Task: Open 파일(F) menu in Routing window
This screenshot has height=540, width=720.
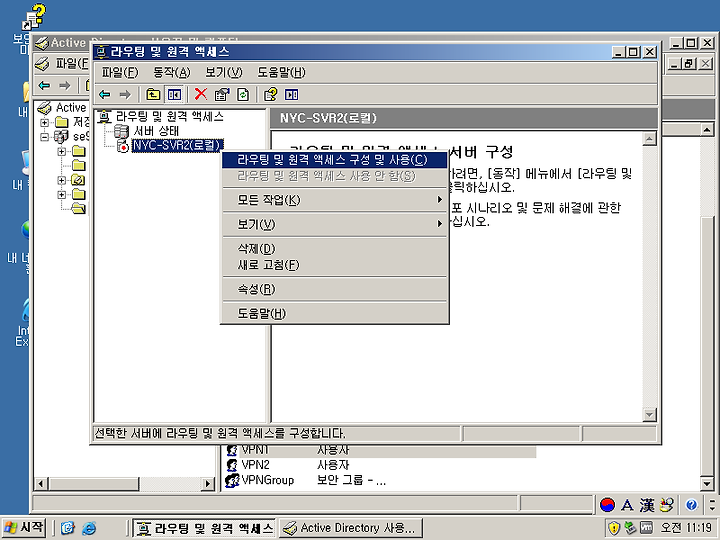Action: [120, 72]
